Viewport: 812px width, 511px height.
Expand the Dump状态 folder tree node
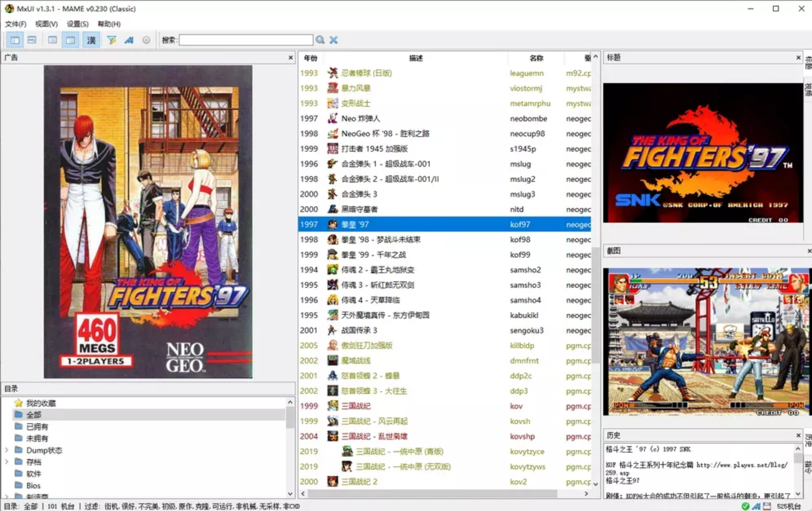pos(7,450)
